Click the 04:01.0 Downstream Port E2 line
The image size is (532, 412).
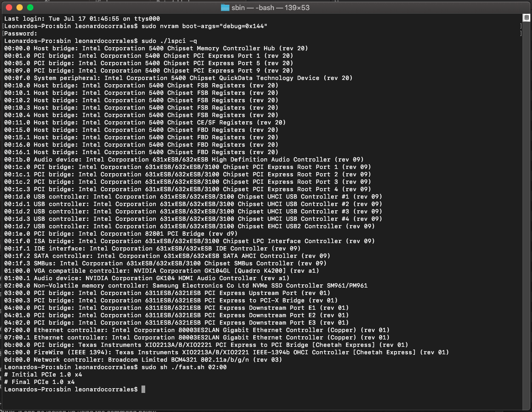tap(176, 316)
